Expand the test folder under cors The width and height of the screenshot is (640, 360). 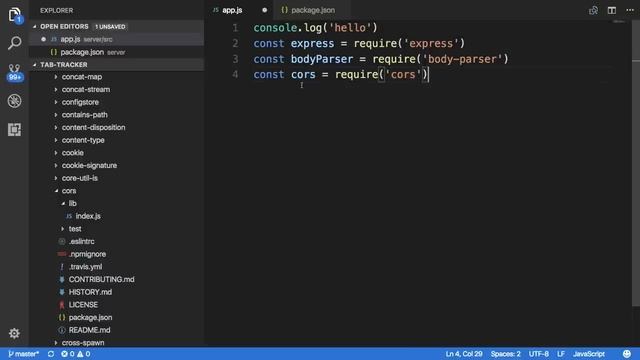[x=75, y=229]
